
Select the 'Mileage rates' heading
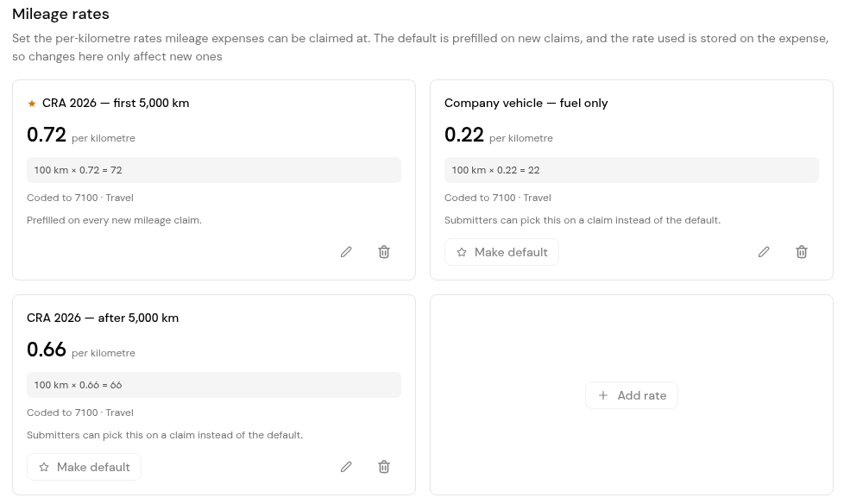tap(60, 14)
